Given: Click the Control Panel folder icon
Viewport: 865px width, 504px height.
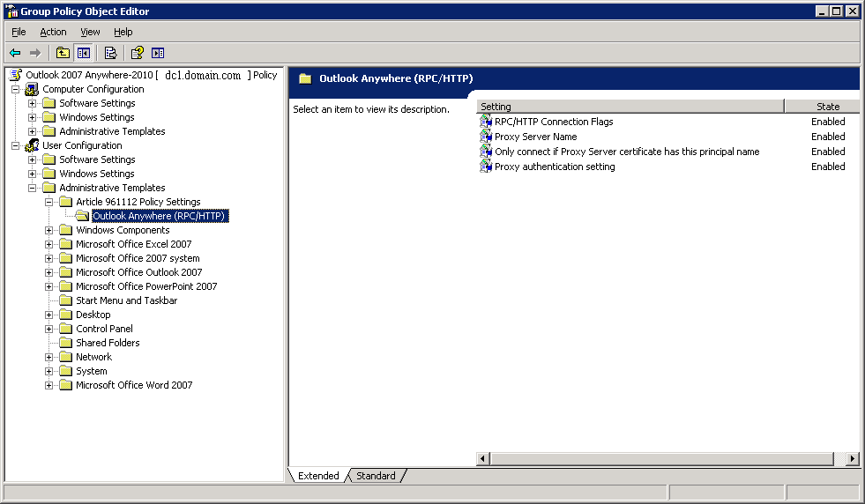Looking at the screenshot, I should pos(65,329).
